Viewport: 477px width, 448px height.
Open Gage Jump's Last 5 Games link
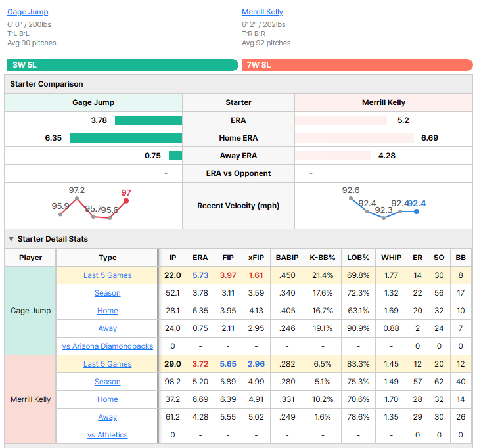point(107,275)
